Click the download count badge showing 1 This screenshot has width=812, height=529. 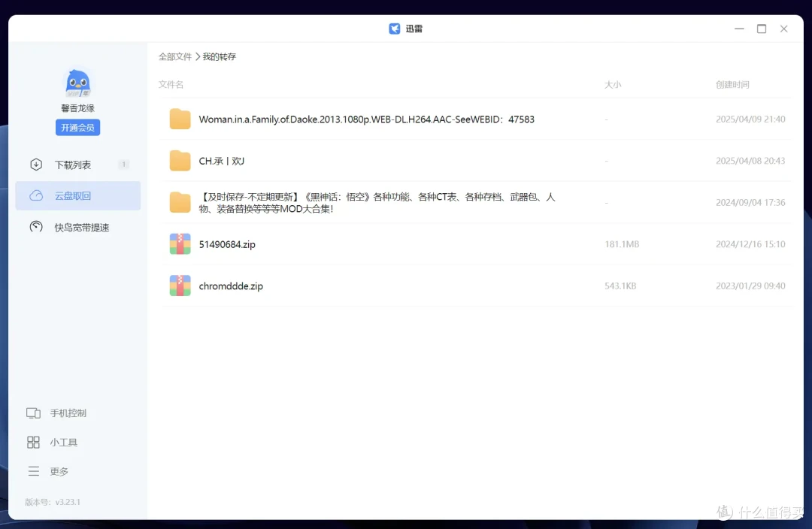(x=123, y=165)
